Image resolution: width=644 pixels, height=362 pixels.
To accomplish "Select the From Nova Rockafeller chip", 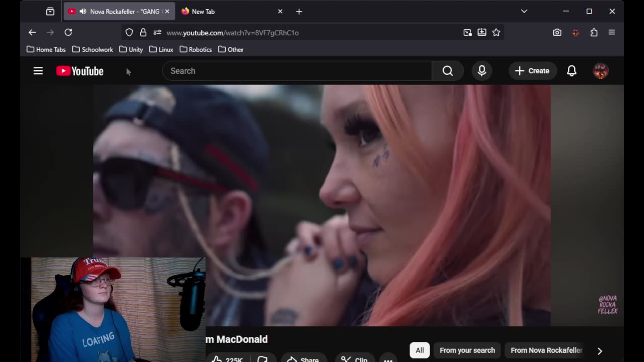I will (546, 350).
